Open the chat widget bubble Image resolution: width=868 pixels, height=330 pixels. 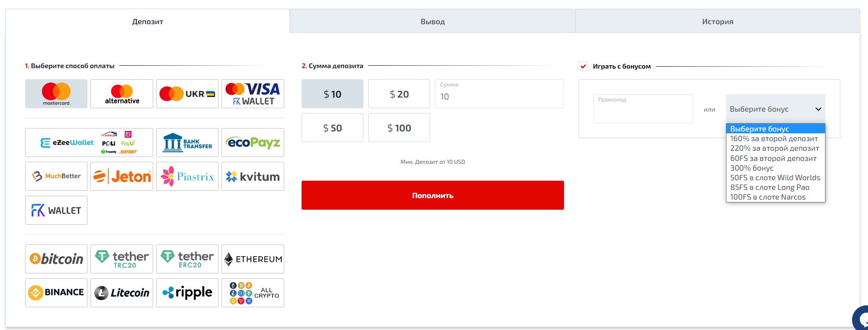point(860,318)
